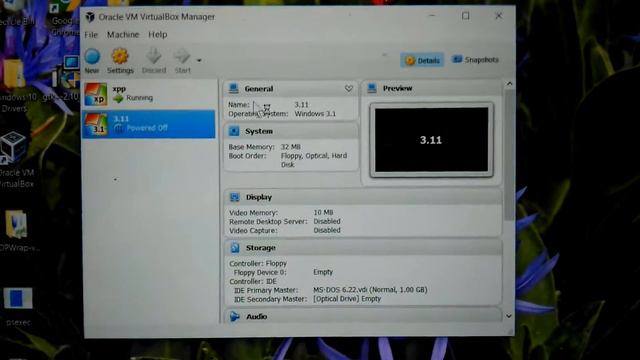Click the details pane scroll up arrow
The width and height of the screenshot is (640, 360).
[509, 84]
